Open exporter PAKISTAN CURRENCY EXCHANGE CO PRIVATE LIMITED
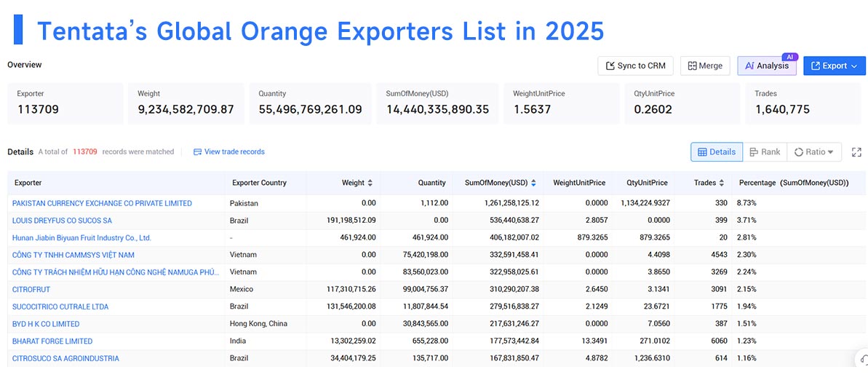The height and width of the screenshot is (375, 868). coord(102,203)
